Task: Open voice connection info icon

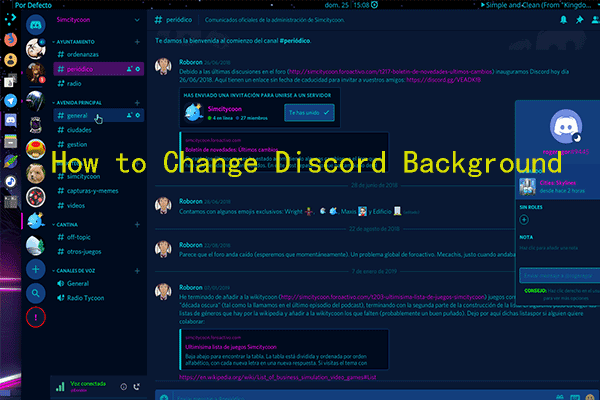Action: point(124,387)
